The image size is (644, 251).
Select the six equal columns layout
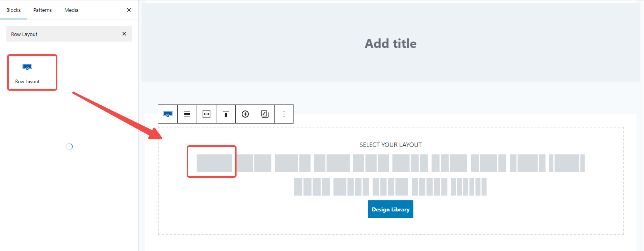coord(469,187)
